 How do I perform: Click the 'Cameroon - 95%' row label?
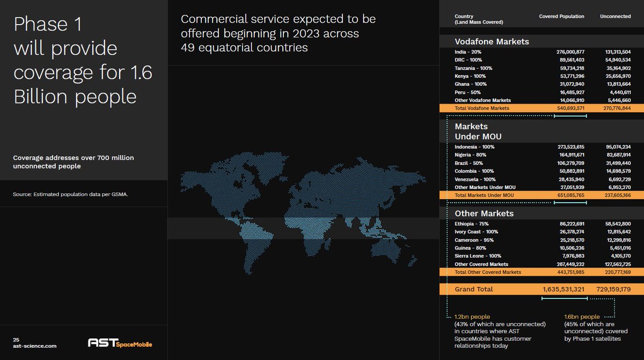(x=474, y=240)
